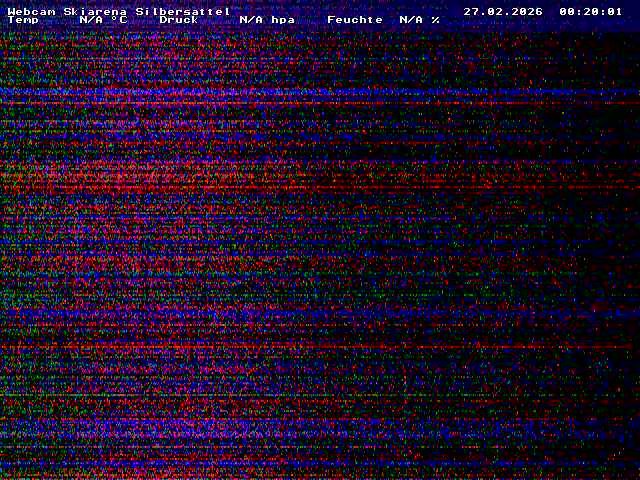
Task: Click the "Druck" label
Action: pyautogui.click(x=179, y=20)
